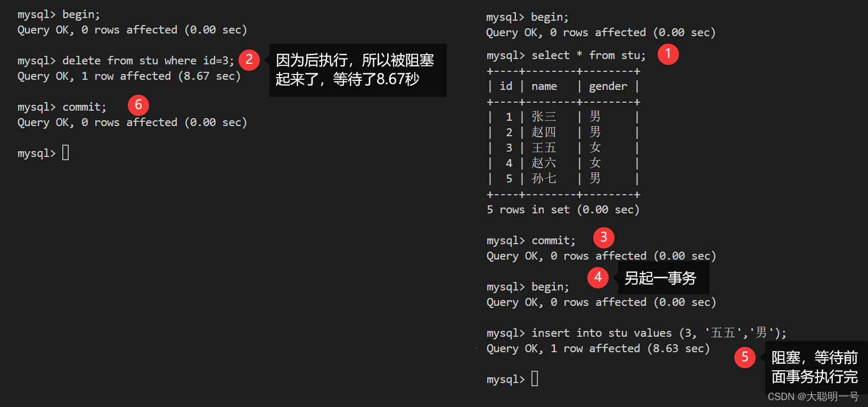Click 'commit;' command in the left terminal
This screenshot has width=868, height=407.
84,107
